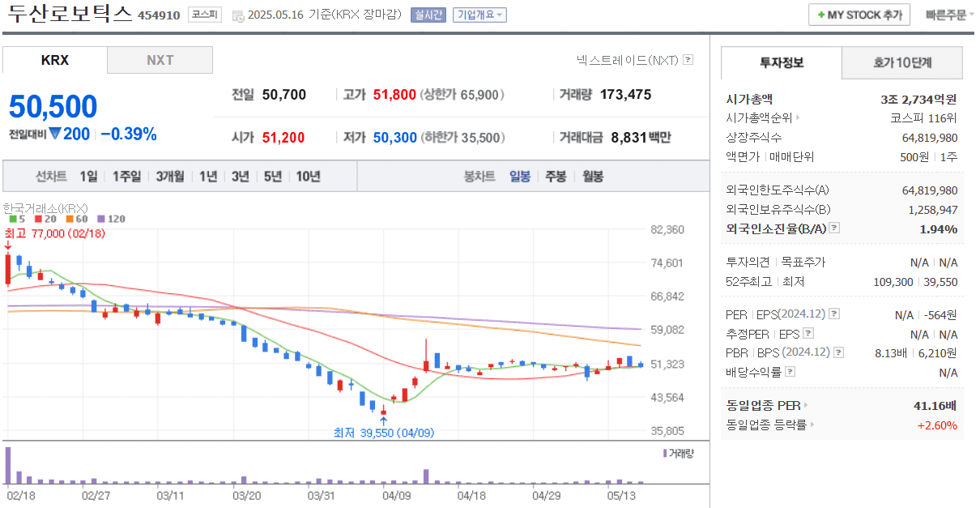Click the 41.16배 industry PER value
980x508 pixels.
[935, 405]
